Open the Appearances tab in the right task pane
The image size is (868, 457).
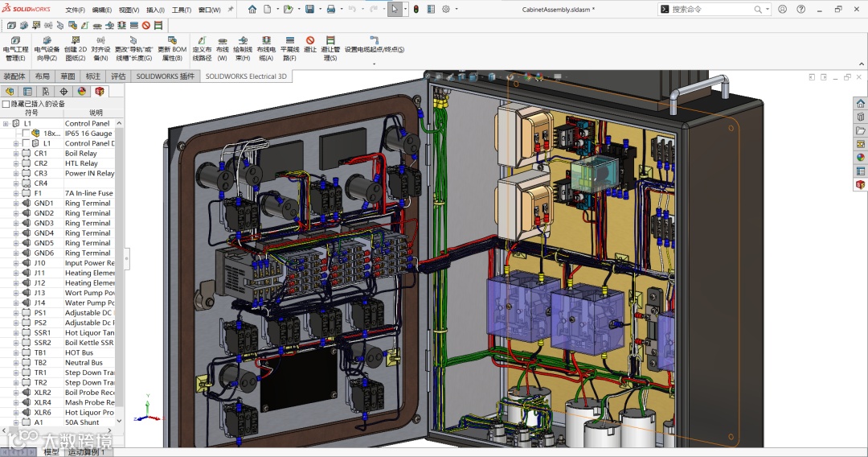click(860, 157)
